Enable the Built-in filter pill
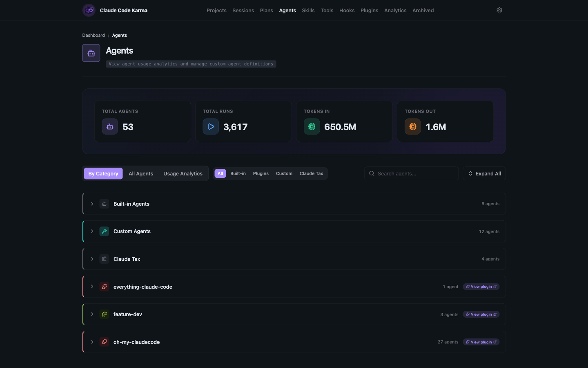This screenshot has width=588, height=368. 238,173
